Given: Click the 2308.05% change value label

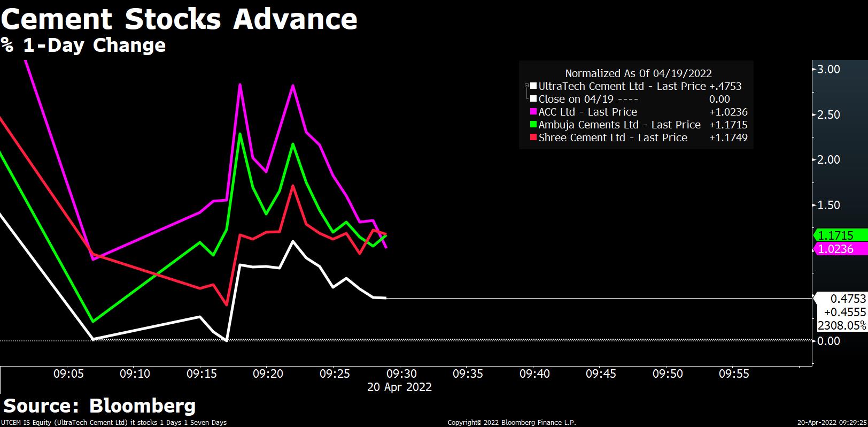Looking at the screenshot, I should [x=842, y=325].
